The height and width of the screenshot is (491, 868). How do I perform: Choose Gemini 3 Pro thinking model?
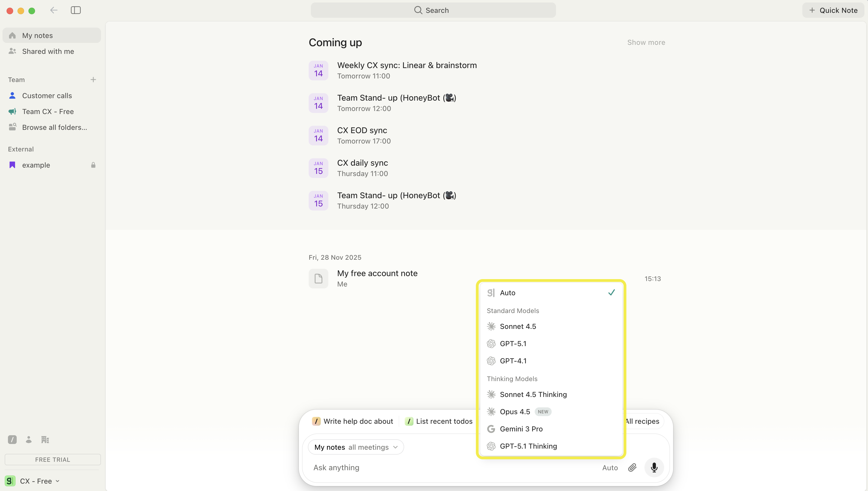(521, 429)
